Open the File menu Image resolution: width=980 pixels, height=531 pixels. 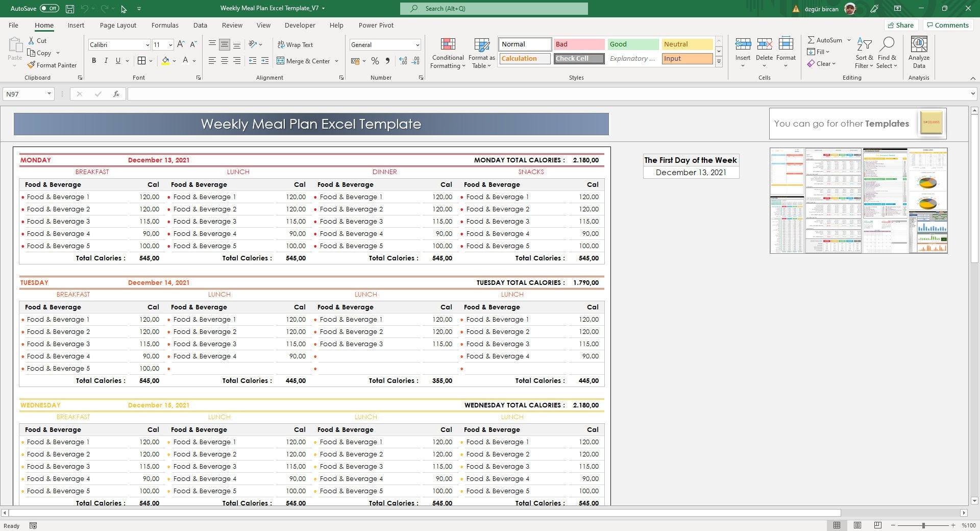click(x=13, y=25)
